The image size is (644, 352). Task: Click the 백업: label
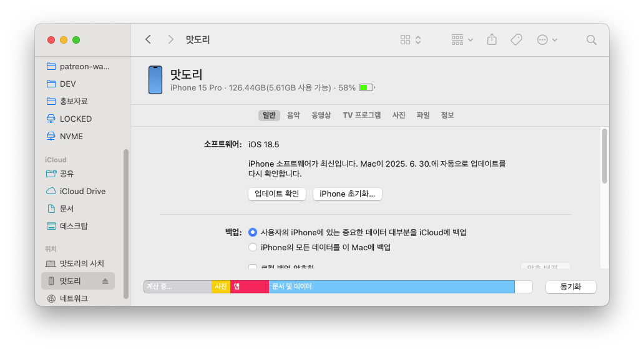tap(233, 232)
